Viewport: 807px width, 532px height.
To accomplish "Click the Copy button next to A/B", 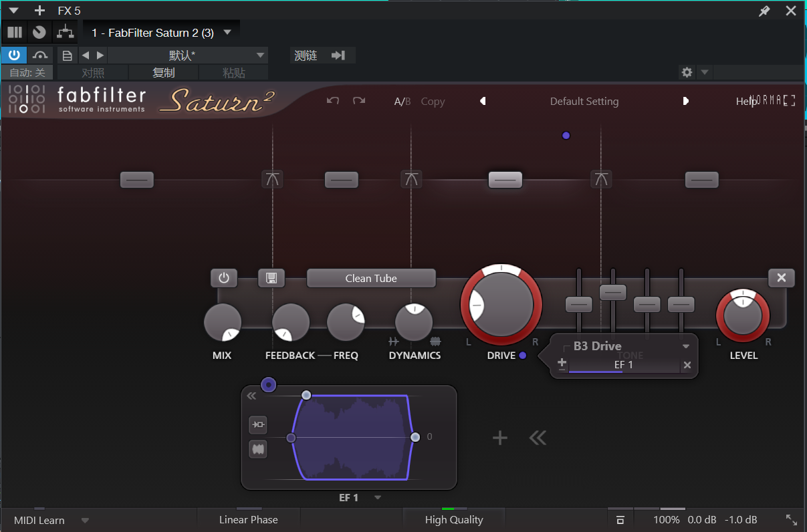I will click(x=433, y=102).
